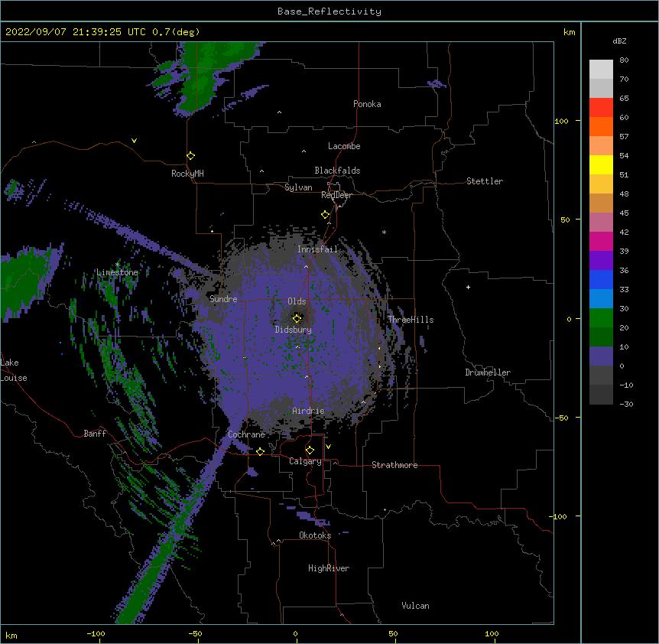
Task: Pick the light gray 70-80 dBZ swatch
Action: [601, 70]
